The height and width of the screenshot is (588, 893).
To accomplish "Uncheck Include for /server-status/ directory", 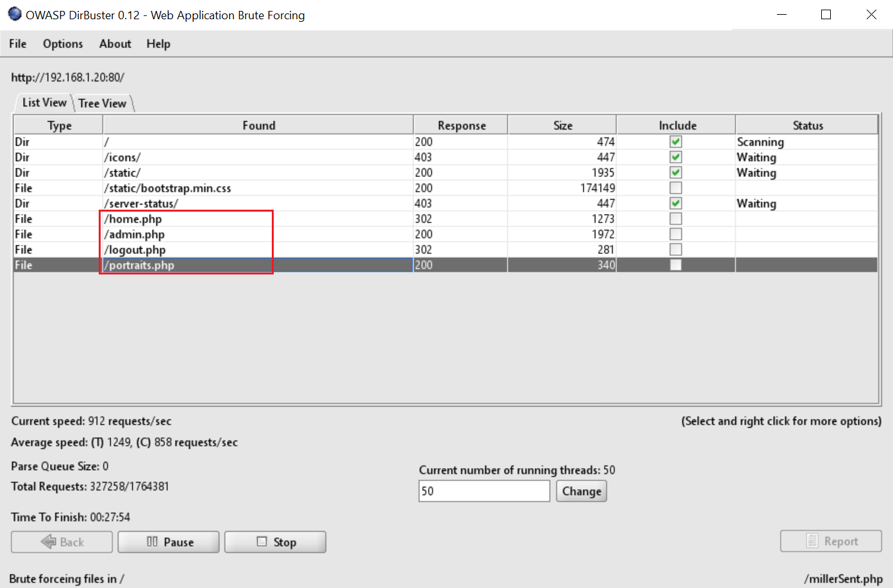I will (676, 203).
